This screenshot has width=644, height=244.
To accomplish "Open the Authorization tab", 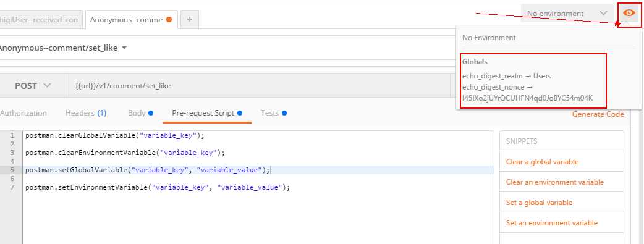I will (x=23, y=113).
